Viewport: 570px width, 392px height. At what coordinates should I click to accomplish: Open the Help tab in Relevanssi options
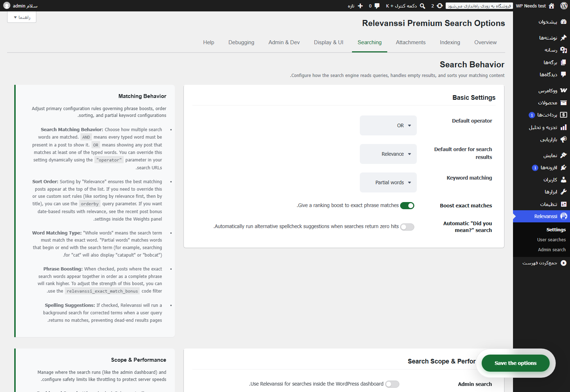click(x=209, y=42)
